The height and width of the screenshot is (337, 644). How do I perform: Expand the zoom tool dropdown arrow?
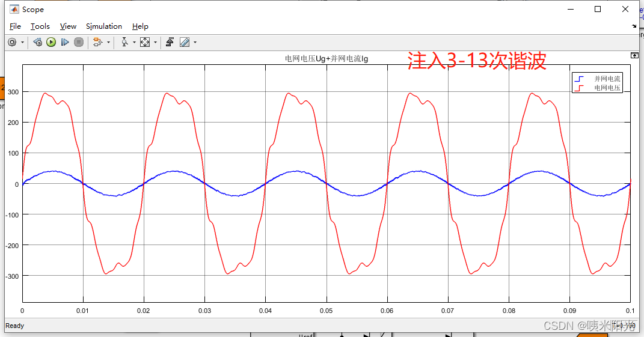pyautogui.click(x=134, y=42)
